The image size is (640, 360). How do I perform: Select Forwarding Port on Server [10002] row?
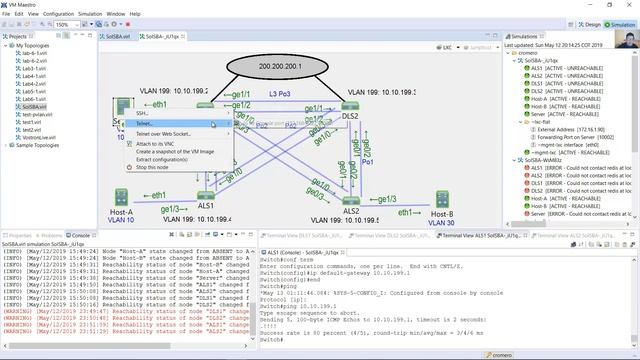coord(572,137)
